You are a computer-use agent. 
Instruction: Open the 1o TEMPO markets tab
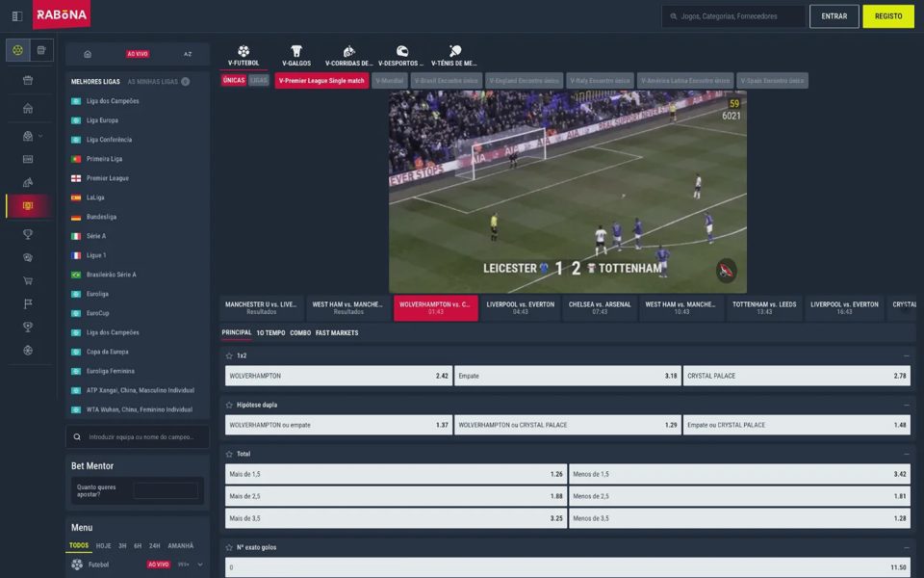(x=270, y=333)
